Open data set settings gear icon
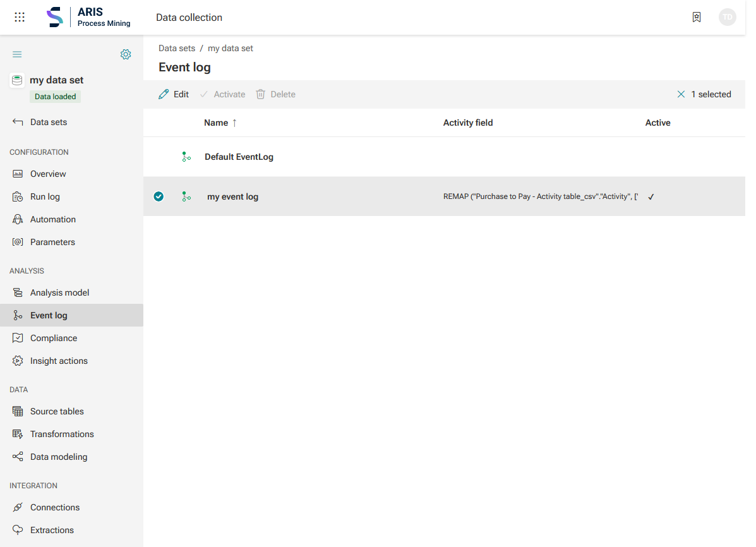The image size is (756, 547). click(126, 54)
